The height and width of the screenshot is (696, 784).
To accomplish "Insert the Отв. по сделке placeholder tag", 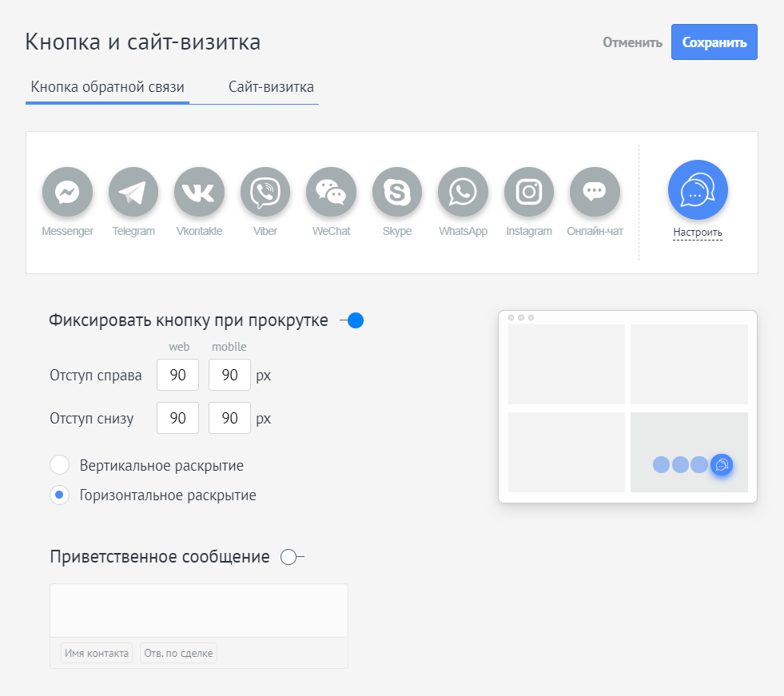I will [178, 653].
